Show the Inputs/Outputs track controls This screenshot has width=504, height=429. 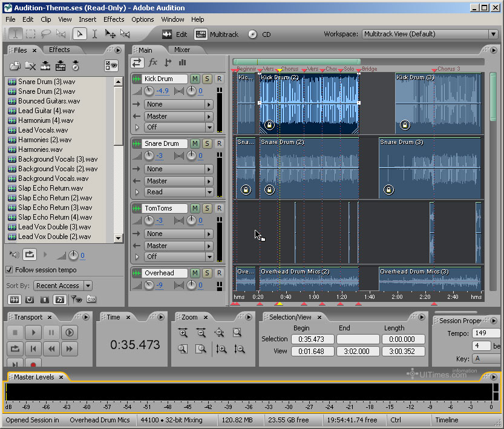tap(137, 63)
